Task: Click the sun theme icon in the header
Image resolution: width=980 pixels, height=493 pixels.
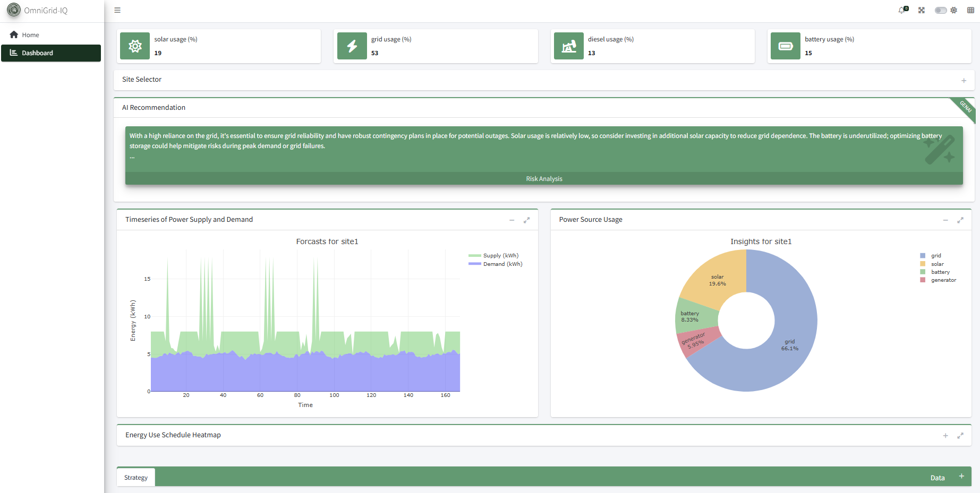Action: 954,10
